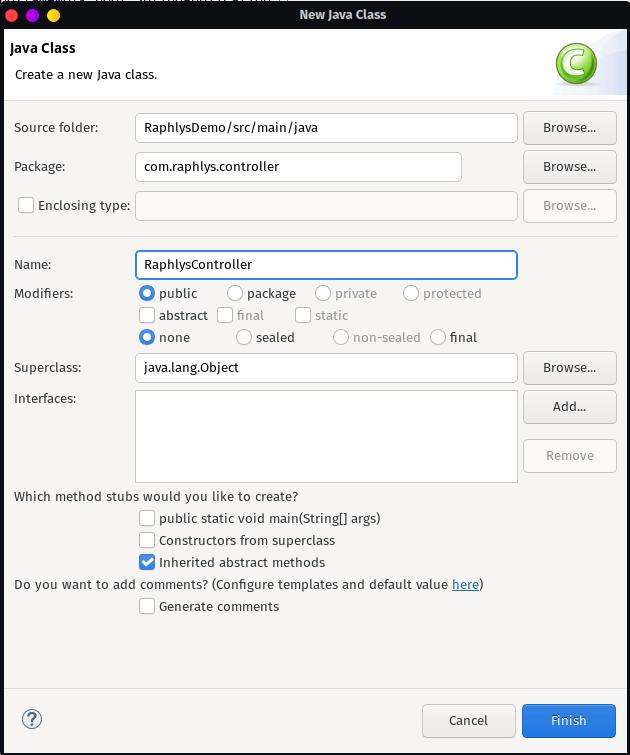The width and height of the screenshot is (630, 755).
Task: Select the final radio button option
Action: coord(437,337)
